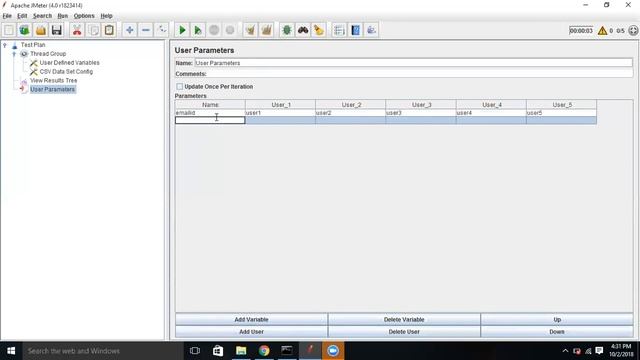
Task: Expand all nodes with plus icon
Action: pyautogui.click(x=129, y=30)
